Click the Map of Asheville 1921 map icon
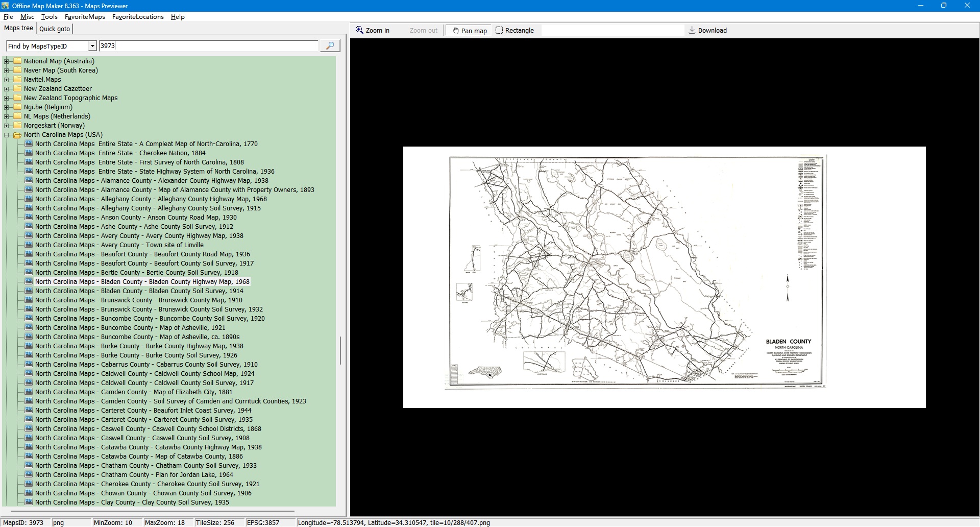This screenshot has height=527, width=980. [x=29, y=328]
